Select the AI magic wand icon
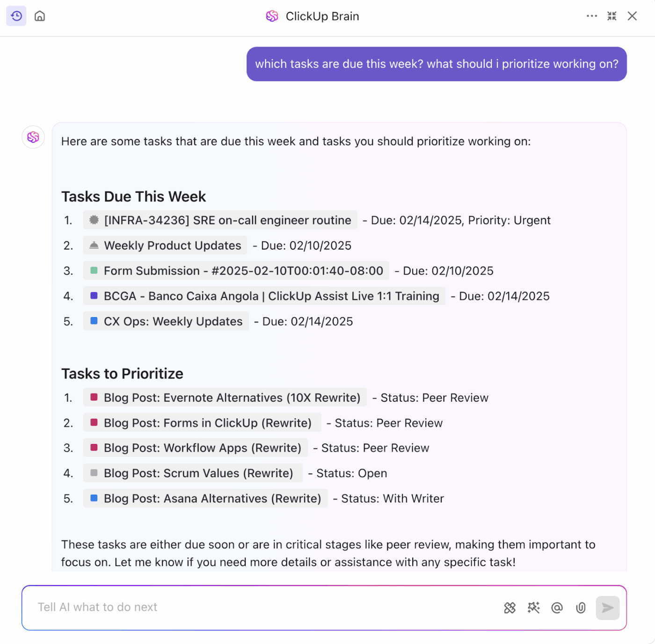 [533, 608]
